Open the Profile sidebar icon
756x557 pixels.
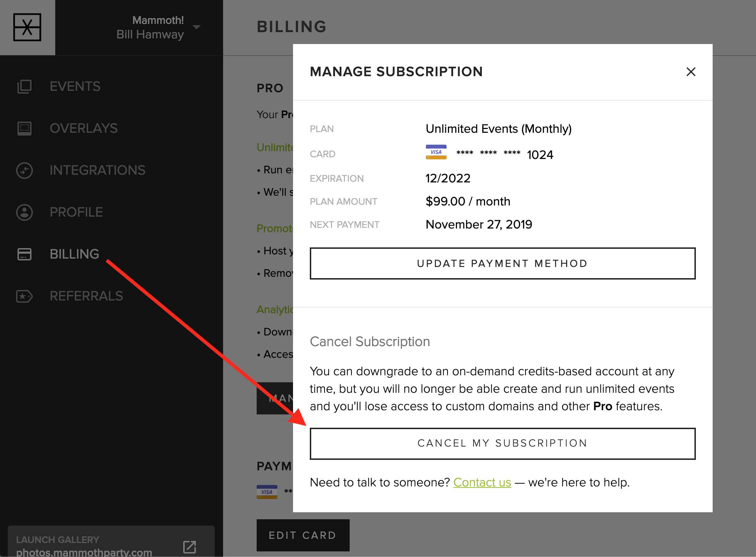coord(24,212)
